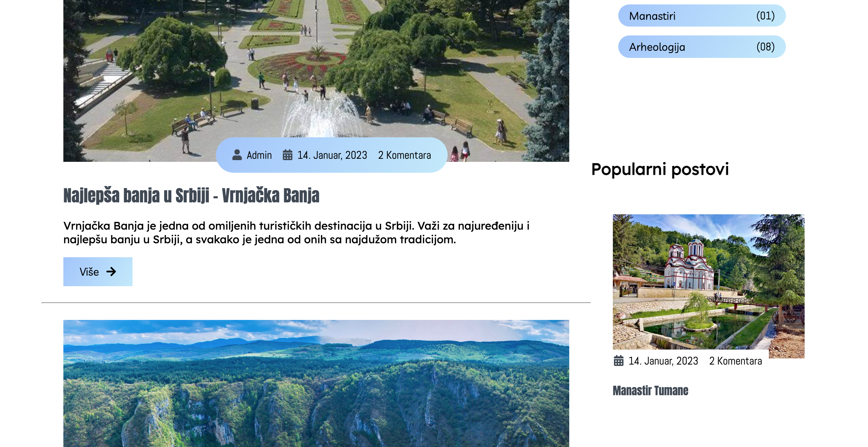Click calendar icon in Vrnjačka Banja post meta
868x447 pixels.
pyautogui.click(x=288, y=155)
